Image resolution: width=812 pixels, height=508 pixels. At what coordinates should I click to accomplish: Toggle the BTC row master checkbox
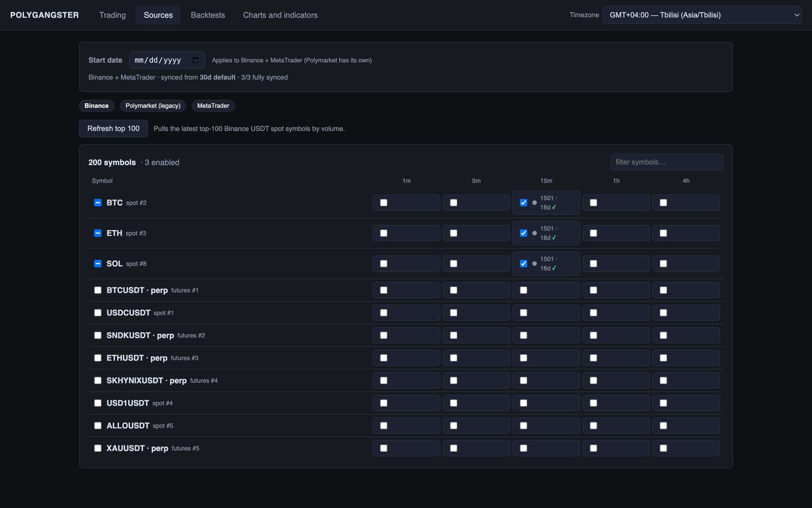point(98,203)
